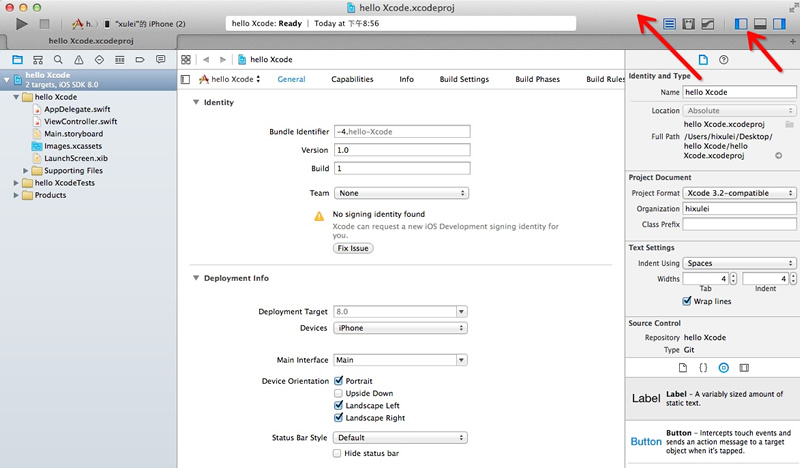The width and height of the screenshot is (800, 468).
Task: Switch to the Build Phases tab
Action: pos(537,79)
